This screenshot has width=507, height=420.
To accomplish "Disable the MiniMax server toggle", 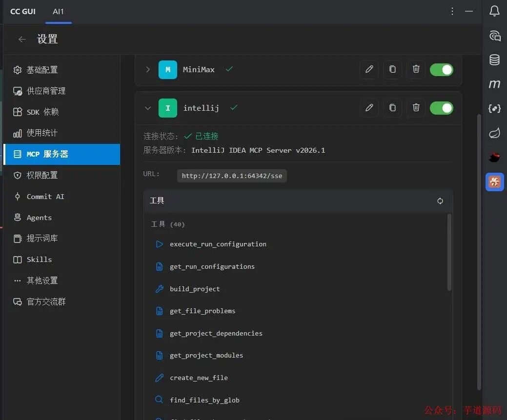I will (x=441, y=70).
